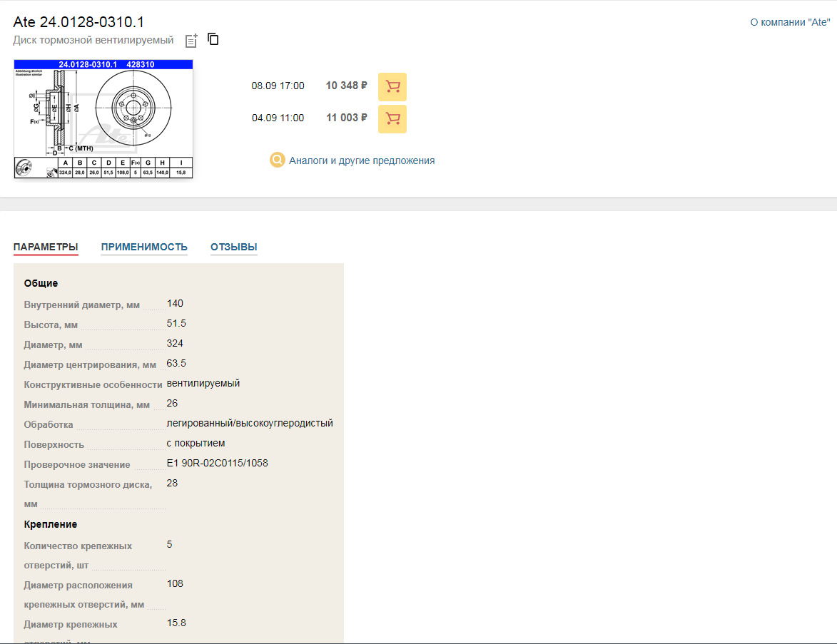837x644 pixels.
Task: Click the 11 003 ₽ price
Action: click(x=346, y=118)
